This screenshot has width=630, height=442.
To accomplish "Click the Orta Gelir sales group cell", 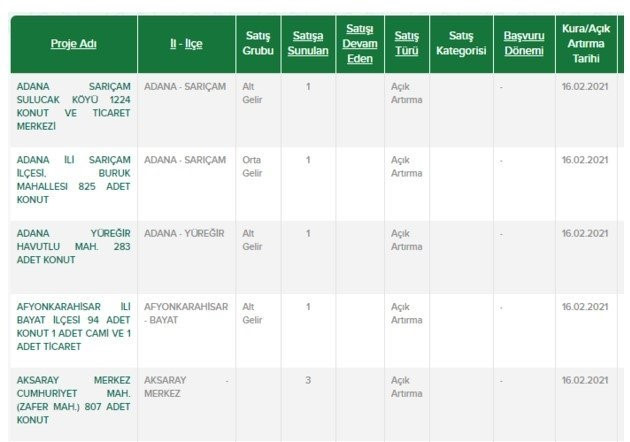I will pyautogui.click(x=252, y=166).
